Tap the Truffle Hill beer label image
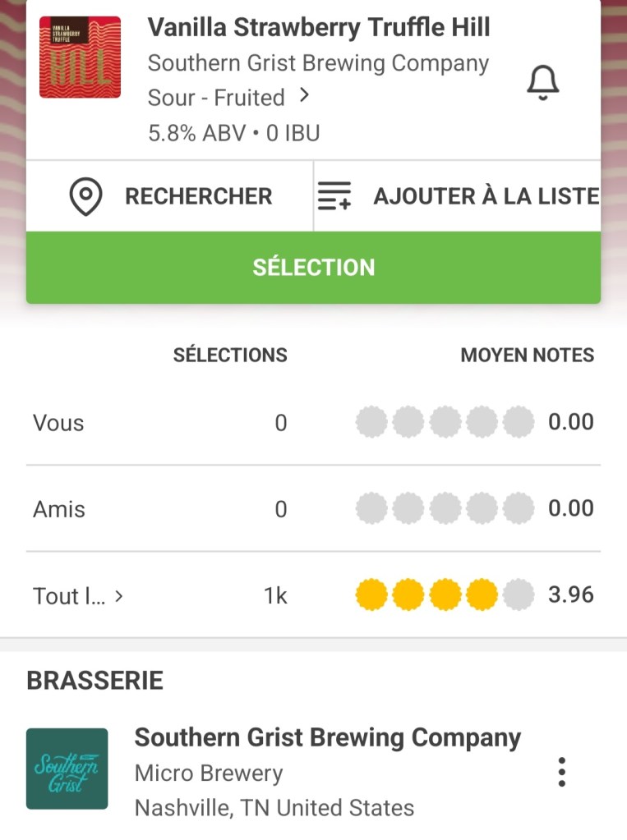Viewport: 627px width, 840px height. coord(80,57)
